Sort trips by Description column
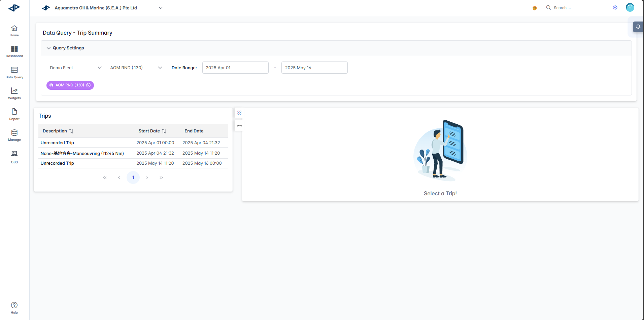This screenshot has height=320, width=644. 71,131
